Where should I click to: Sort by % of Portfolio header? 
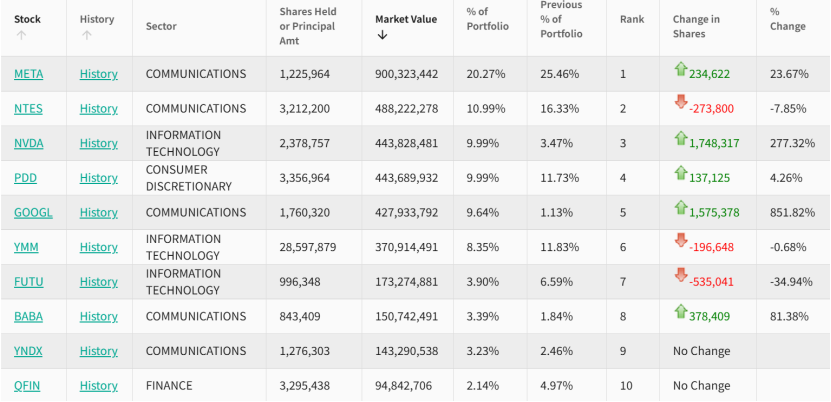tap(487, 20)
